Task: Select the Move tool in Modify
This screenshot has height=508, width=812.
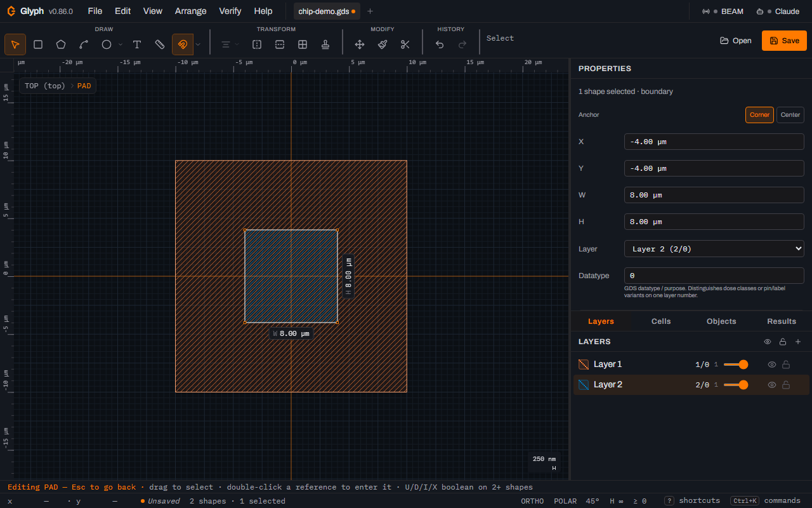Action: click(360, 44)
